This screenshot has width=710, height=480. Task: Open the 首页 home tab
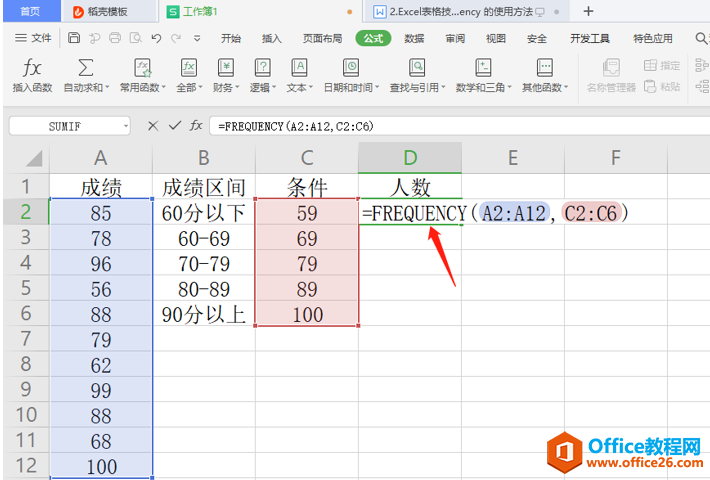click(31, 11)
